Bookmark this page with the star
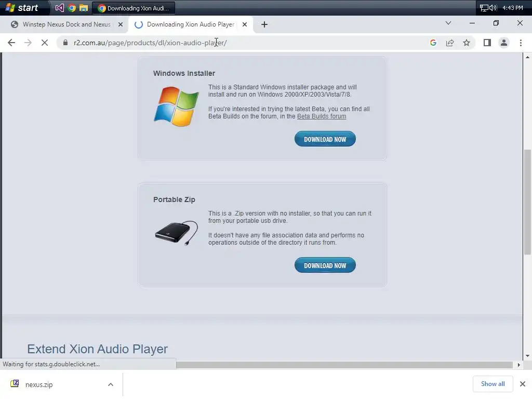Screen dimensions: 532x399 pos(467,43)
